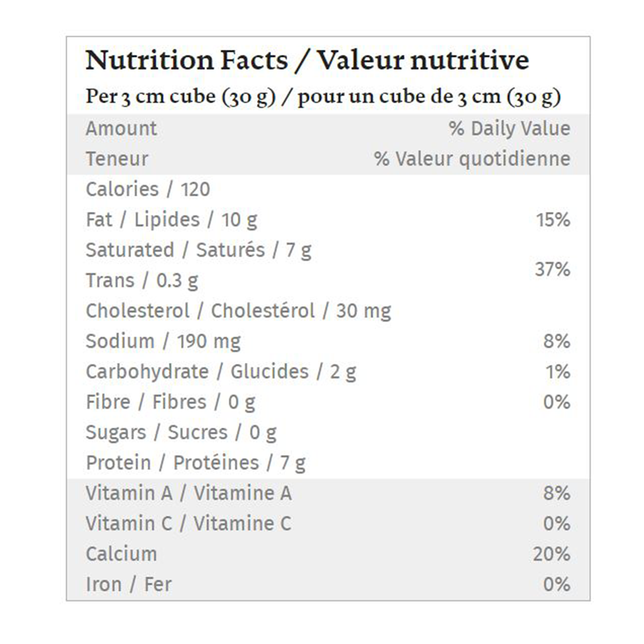Click the Calcium 20% value

point(551,554)
